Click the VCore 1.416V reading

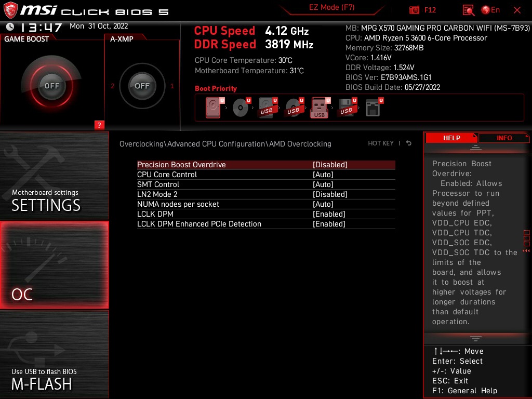(x=368, y=58)
